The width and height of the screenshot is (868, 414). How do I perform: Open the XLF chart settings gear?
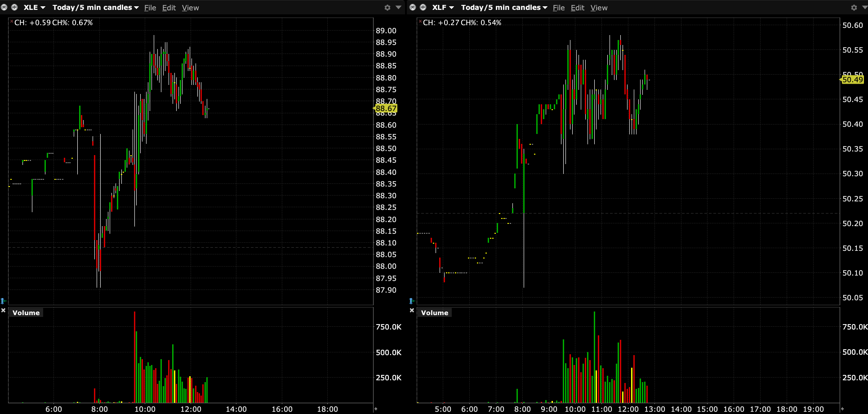coord(854,8)
